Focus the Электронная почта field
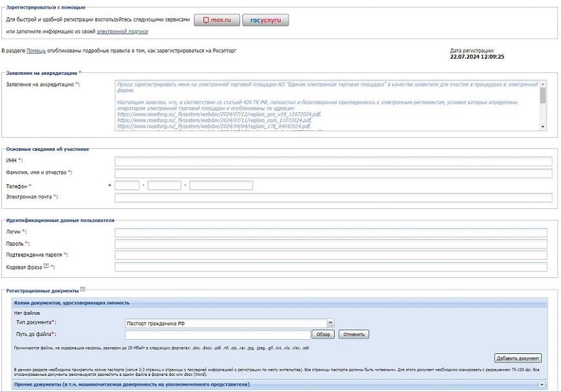Screen dimensions: 561x392 pos(333,197)
